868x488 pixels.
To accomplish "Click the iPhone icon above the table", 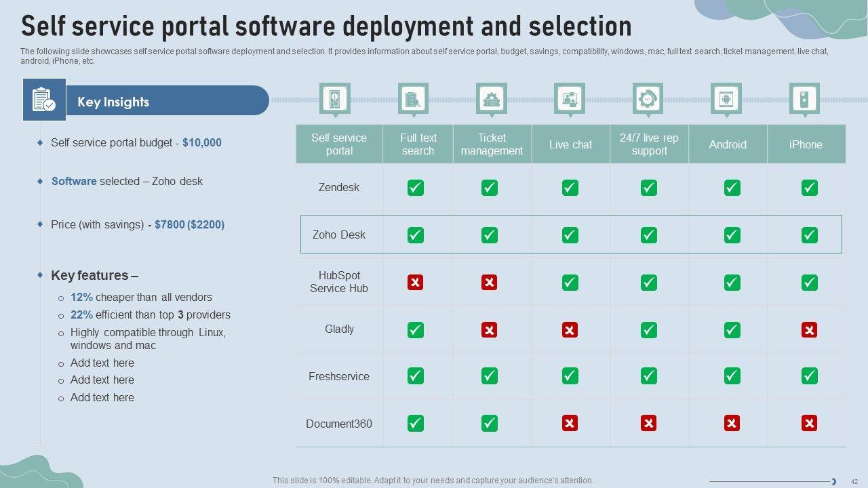I will click(804, 100).
